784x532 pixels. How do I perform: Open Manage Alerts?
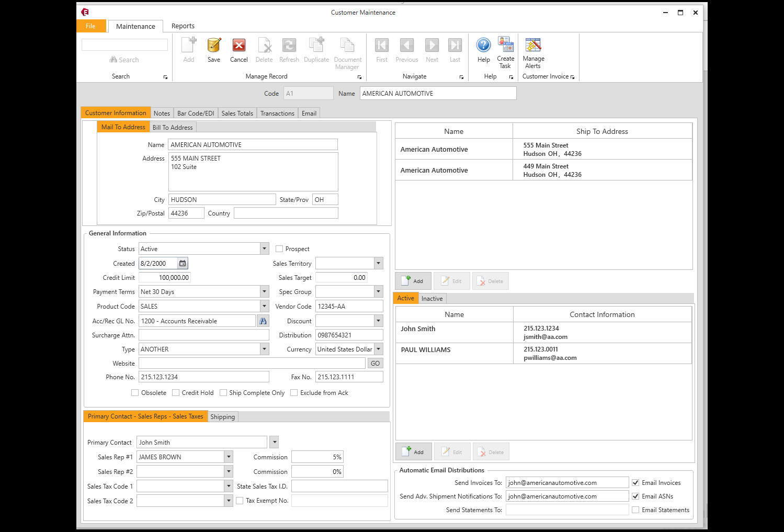533,50
